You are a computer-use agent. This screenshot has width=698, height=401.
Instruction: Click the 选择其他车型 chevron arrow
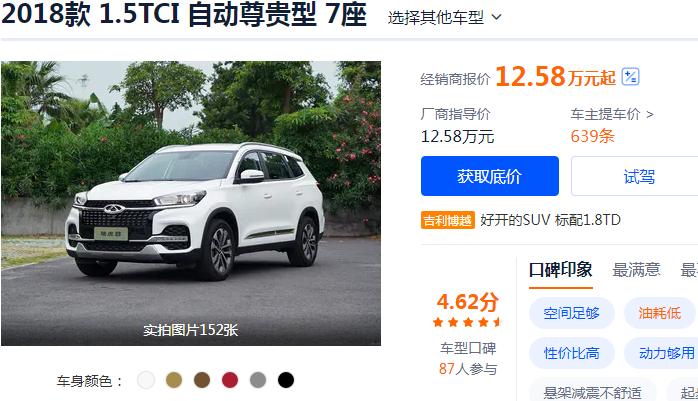coord(496,17)
